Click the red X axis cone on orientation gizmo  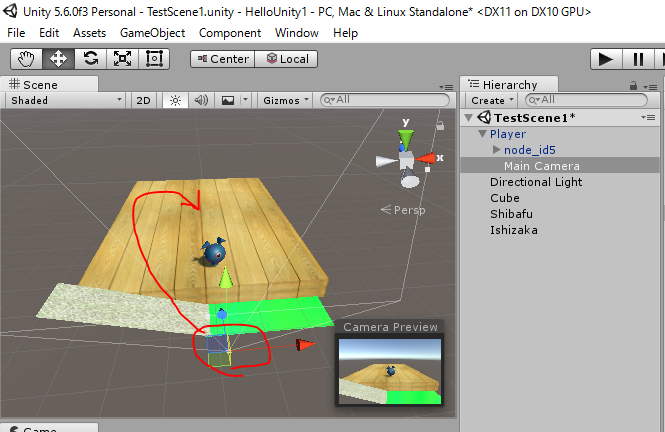click(426, 159)
